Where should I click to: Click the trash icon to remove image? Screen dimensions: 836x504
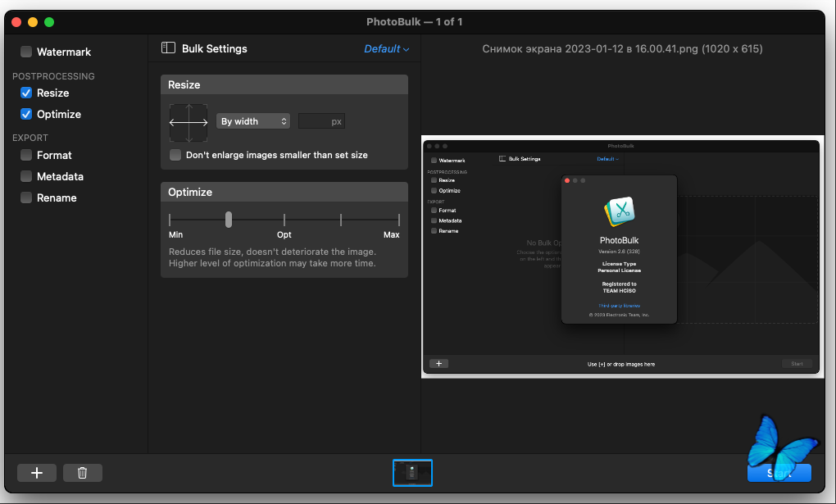(x=83, y=473)
